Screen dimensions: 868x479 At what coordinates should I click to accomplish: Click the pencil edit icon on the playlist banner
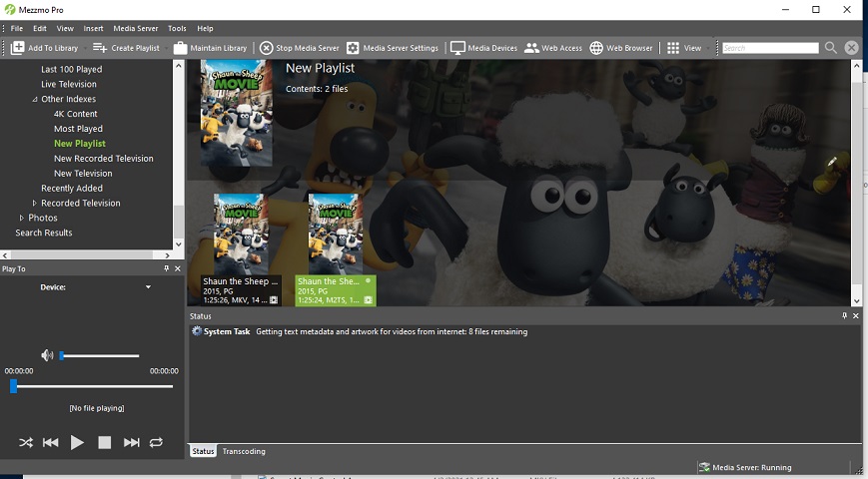pyautogui.click(x=832, y=162)
